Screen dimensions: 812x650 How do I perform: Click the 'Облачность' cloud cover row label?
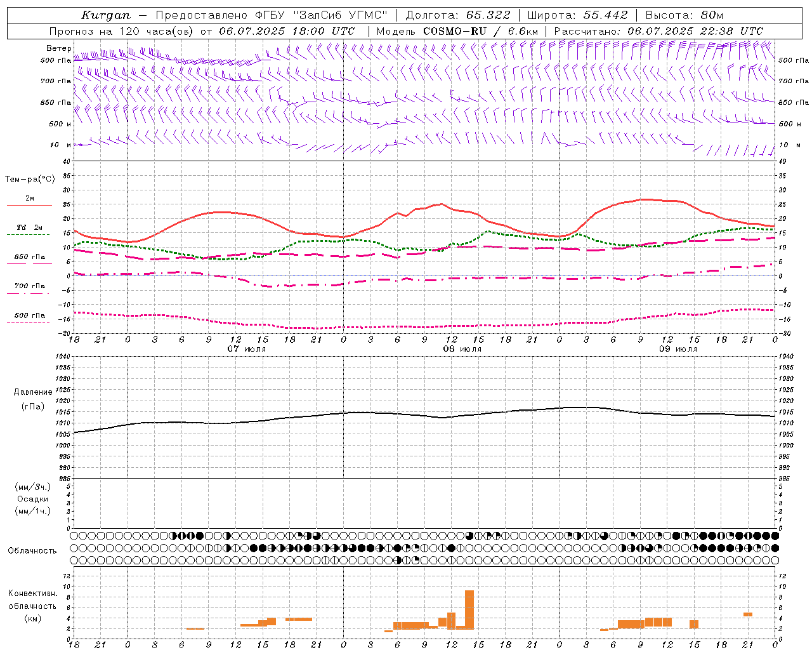[32, 551]
